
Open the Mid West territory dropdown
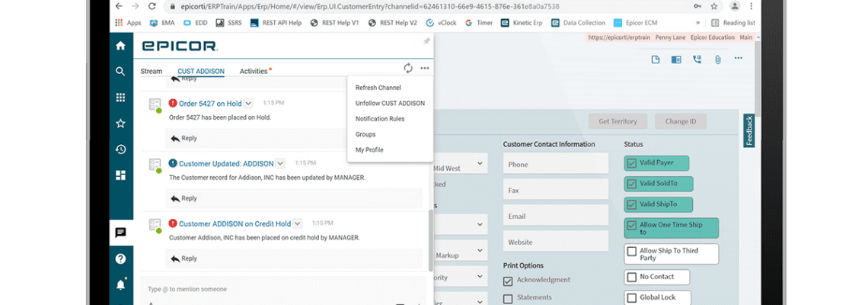[x=480, y=164]
